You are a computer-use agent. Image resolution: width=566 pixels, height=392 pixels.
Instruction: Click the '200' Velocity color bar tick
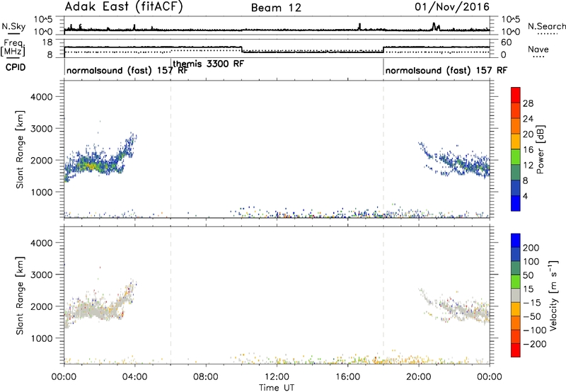(x=531, y=248)
